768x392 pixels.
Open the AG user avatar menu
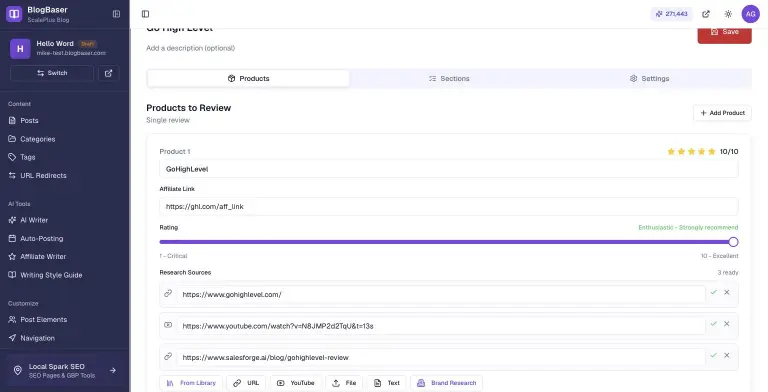750,14
